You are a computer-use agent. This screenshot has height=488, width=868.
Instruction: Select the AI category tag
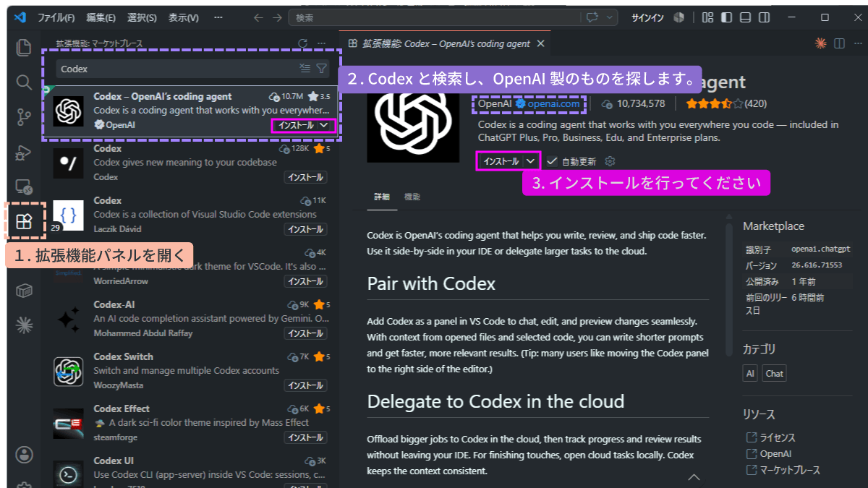[x=750, y=374]
